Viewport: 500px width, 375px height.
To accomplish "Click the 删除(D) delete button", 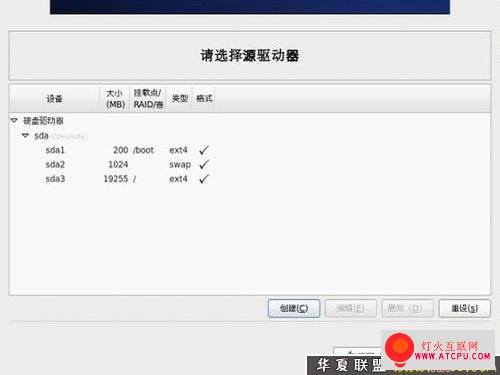I will coord(407,308).
